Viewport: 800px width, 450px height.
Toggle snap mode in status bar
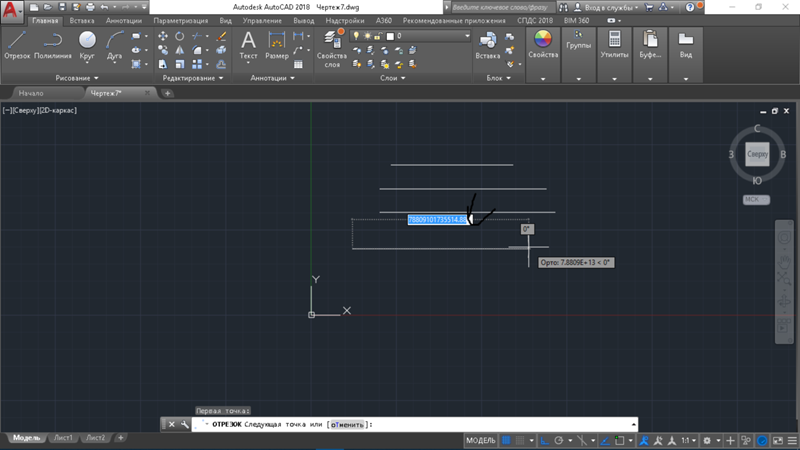click(521, 439)
